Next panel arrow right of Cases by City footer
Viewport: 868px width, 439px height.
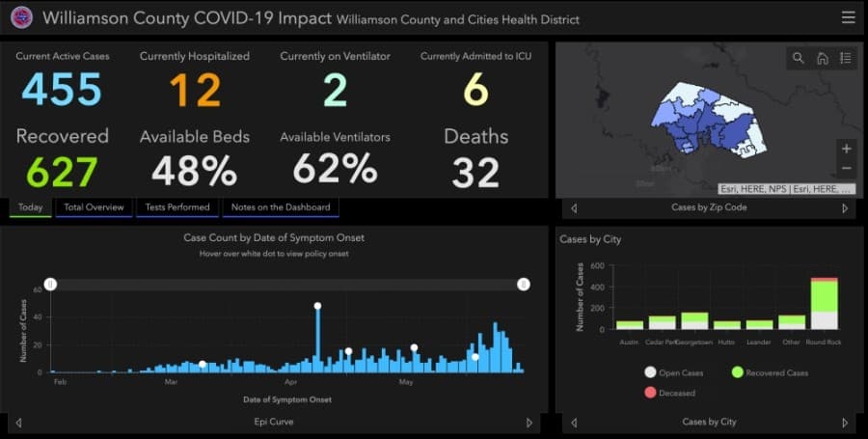click(x=845, y=423)
